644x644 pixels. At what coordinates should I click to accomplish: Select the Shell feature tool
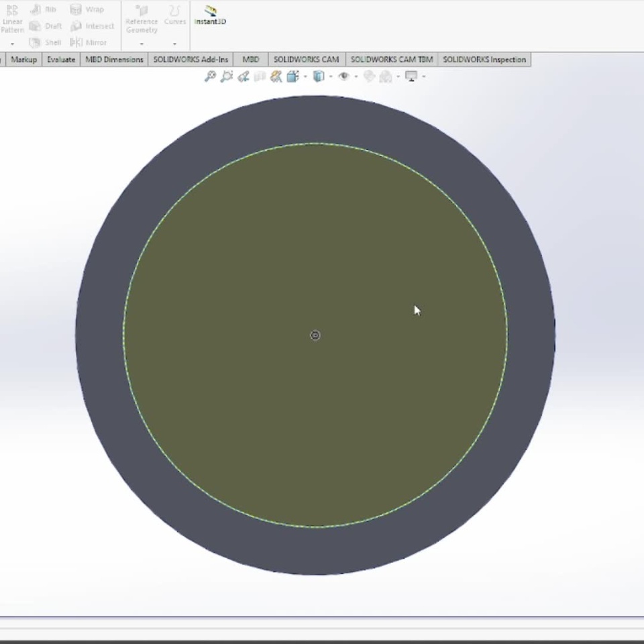pyautogui.click(x=45, y=42)
